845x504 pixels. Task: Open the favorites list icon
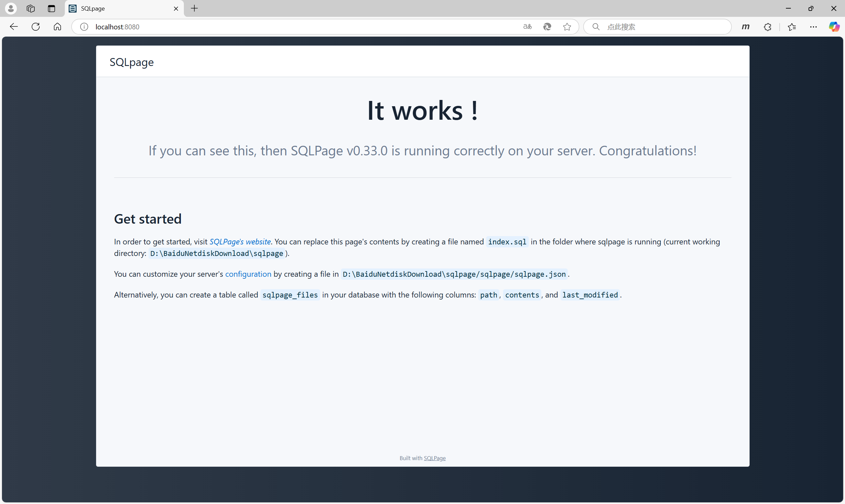pos(792,27)
